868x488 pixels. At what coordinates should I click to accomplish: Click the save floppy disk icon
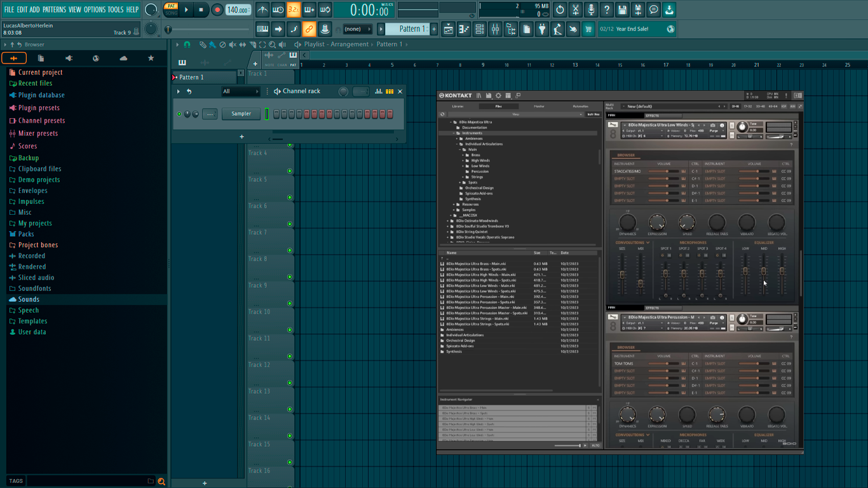coord(622,10)
